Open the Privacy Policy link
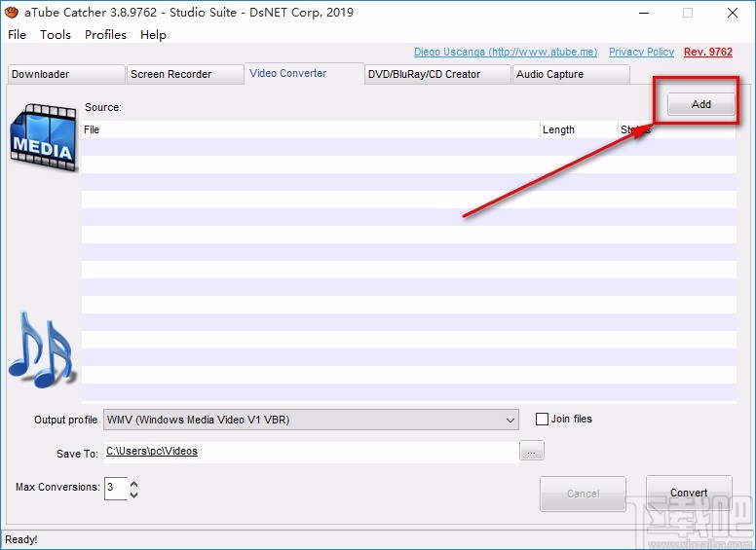Image resolution: width=756 pixels, height=550 pixels. click(x=641, y=52)
